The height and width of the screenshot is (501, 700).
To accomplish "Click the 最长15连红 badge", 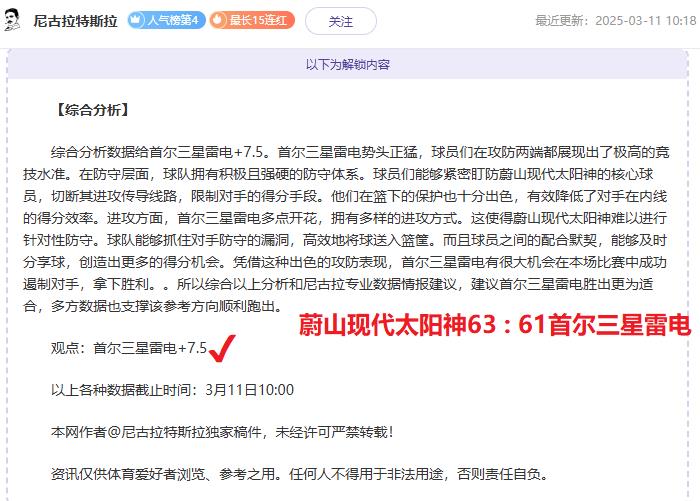I will 252,20.
